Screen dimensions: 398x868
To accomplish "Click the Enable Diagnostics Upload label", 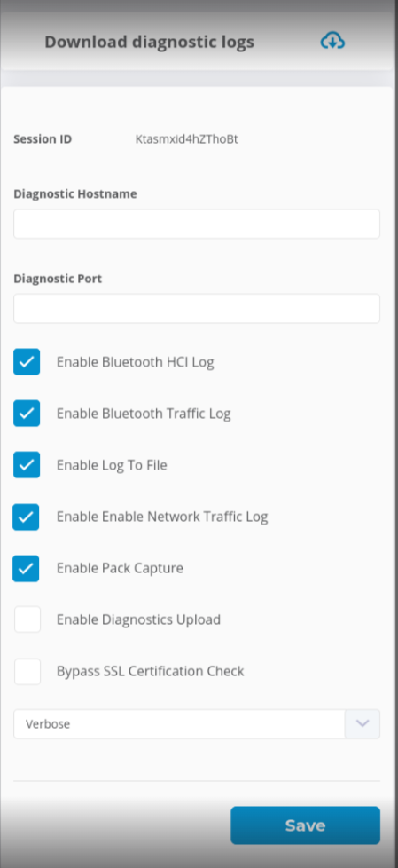I will (x=138, y=620).
